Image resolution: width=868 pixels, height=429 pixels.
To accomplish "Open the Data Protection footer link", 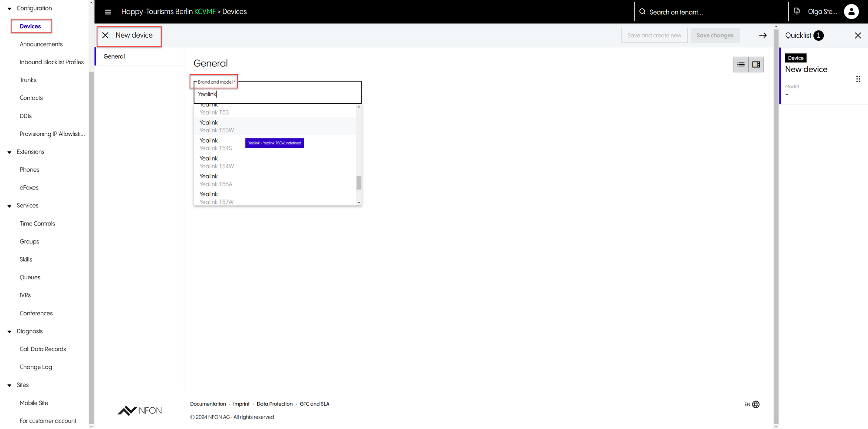I will tap(274, 404).
